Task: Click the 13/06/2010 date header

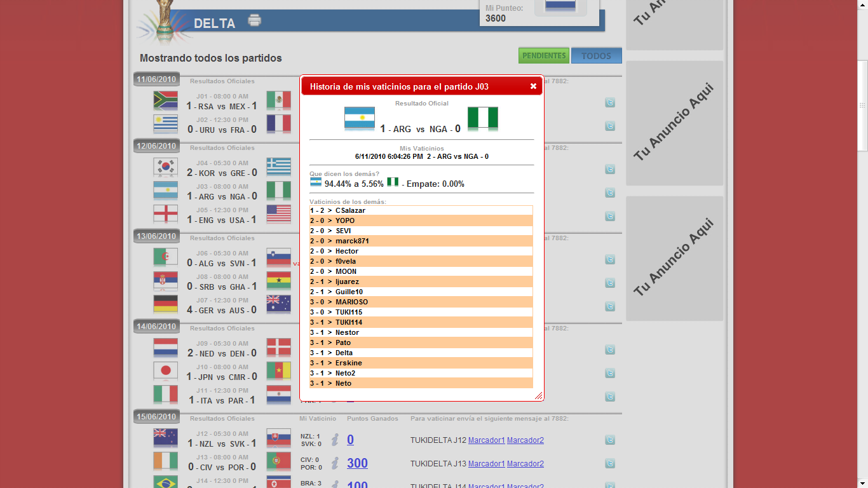Action: pyautogui.click(x=156, y=236)
